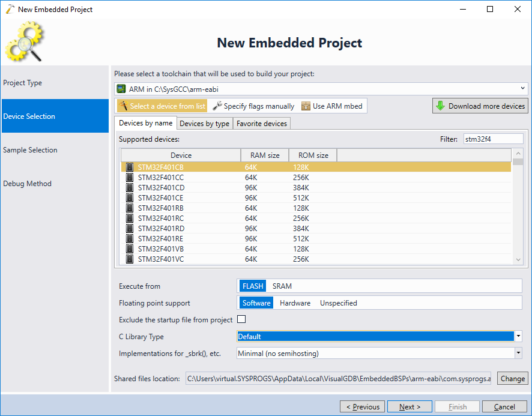The image size is (532, 416).
Task: Click the Download more devices button
Action: (480, 106)
